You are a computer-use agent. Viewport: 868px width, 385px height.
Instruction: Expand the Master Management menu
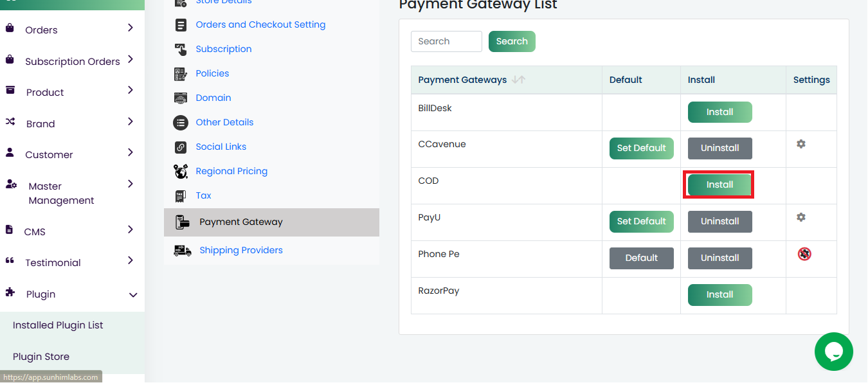tap(131, 184)
